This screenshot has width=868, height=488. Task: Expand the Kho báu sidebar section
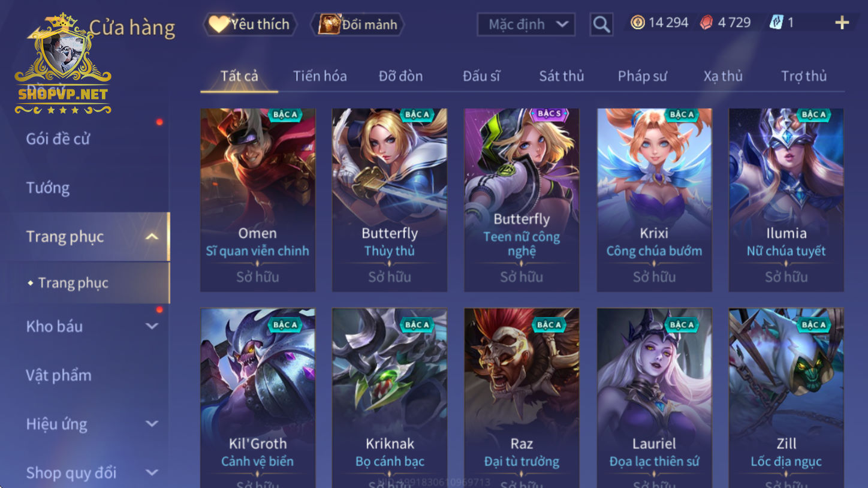point(152,326)
